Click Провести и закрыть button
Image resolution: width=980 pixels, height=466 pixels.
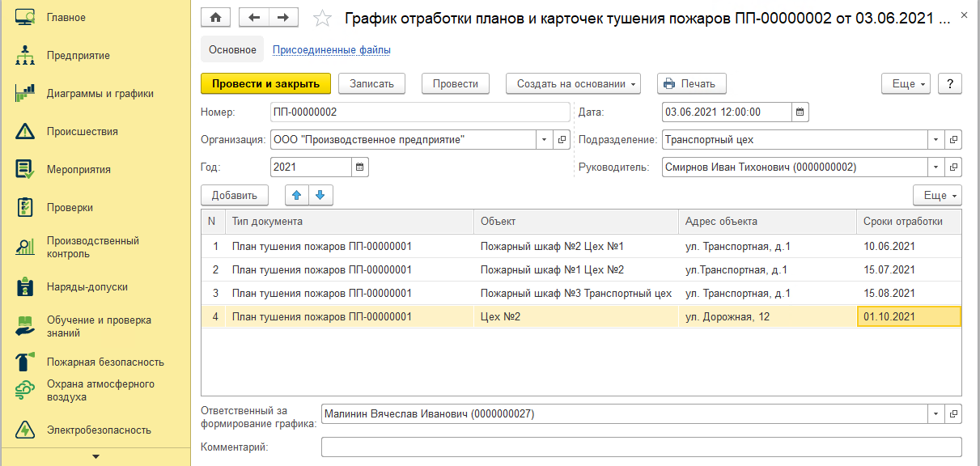click(x=266, y=83)
